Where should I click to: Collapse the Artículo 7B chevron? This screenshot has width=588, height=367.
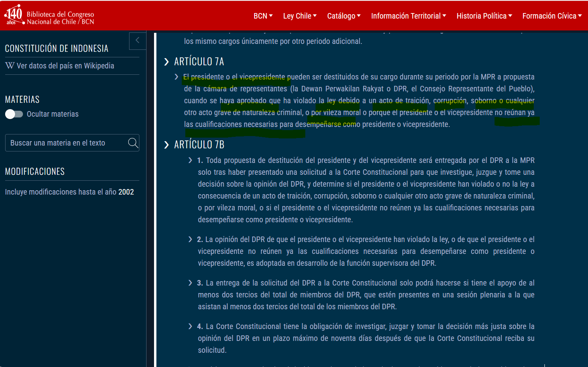click(x=167, y=145)
